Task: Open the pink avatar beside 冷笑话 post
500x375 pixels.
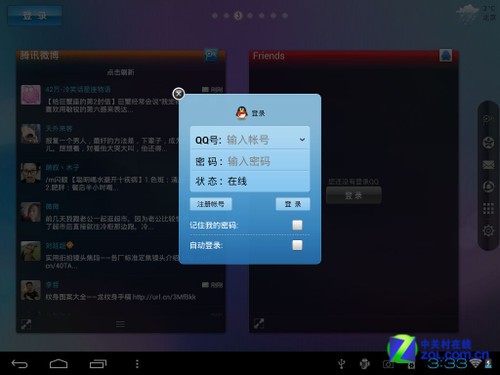Action: point(31,95)
